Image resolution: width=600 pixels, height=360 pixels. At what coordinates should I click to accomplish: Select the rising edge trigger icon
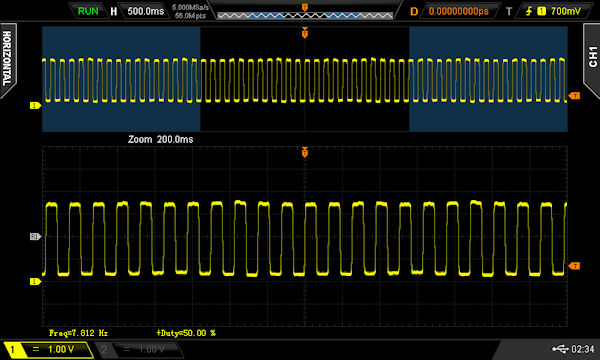pyautogui.click(x=529, y=11)
